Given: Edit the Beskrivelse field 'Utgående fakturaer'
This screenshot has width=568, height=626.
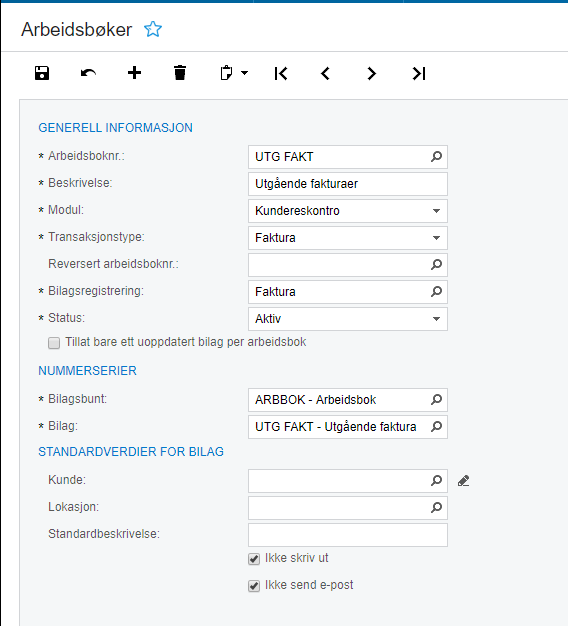Looking at the screenshot, I should tap(348, 184).
